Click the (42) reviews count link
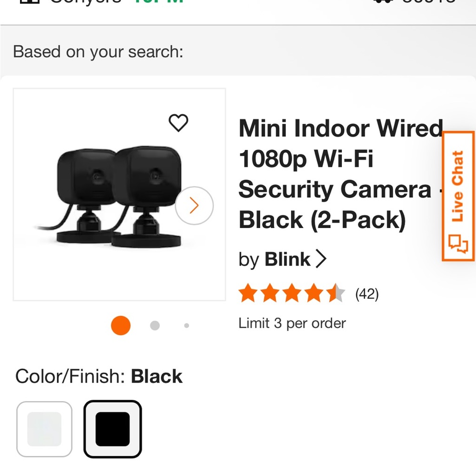The image size is (476, 476). (x=367, y=294)
